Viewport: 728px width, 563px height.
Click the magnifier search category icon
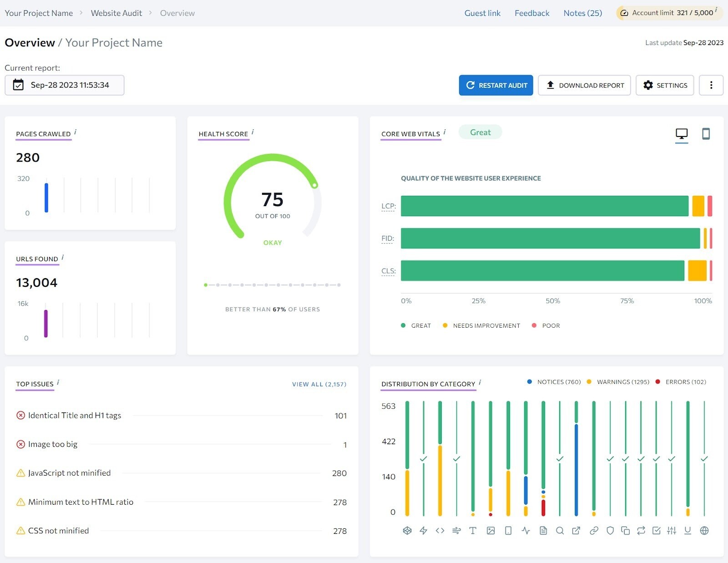(560, 530)
